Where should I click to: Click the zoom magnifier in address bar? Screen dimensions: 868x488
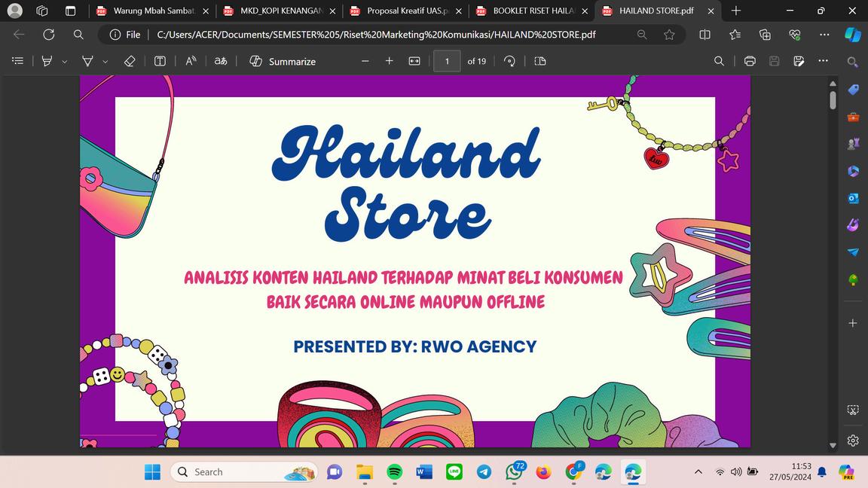coord(642,35)
